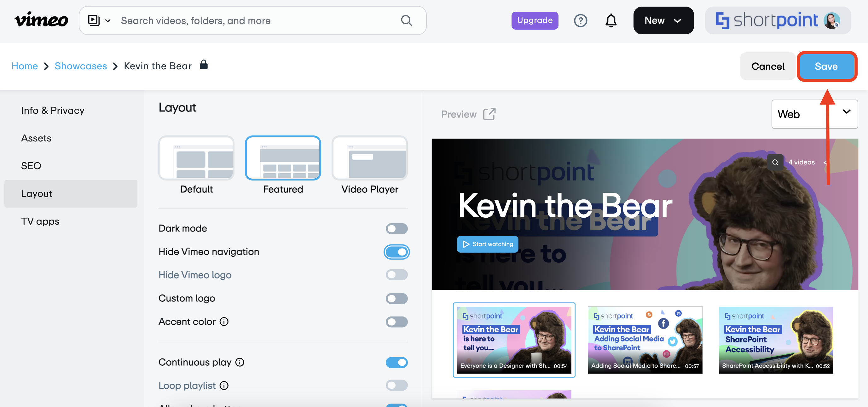Image resolution: width=868 pixels, height=407 pixels.
Task: Expand the New button menu
Action: click(x=663, y=20)
